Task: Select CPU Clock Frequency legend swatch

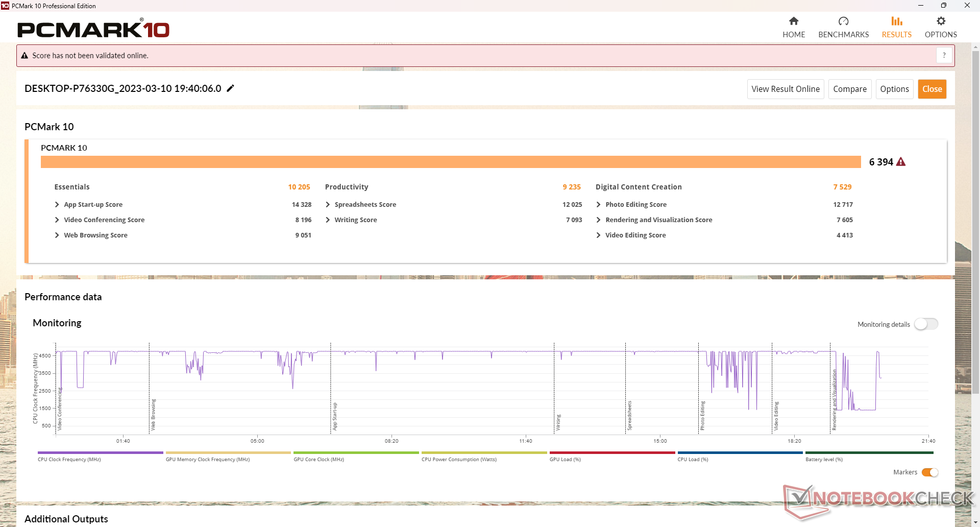Action: coord(100,452)
